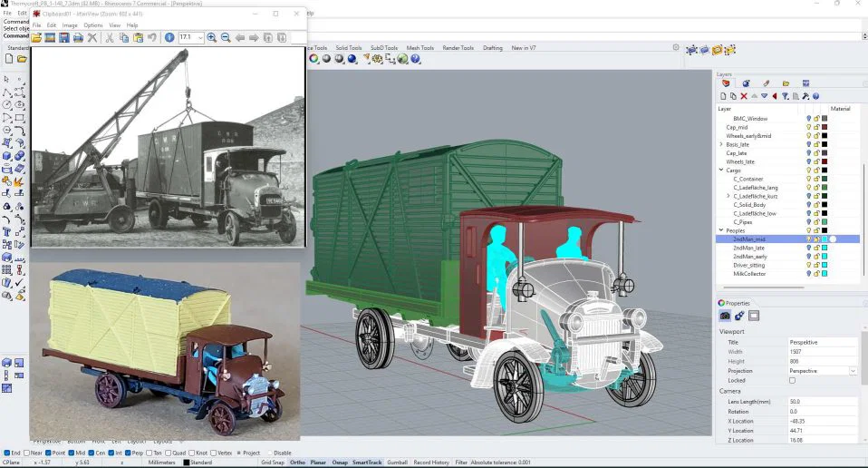Click the Driver_sitting layer color swatch
This screenshot has width=868, height=468.
[825, 265]
